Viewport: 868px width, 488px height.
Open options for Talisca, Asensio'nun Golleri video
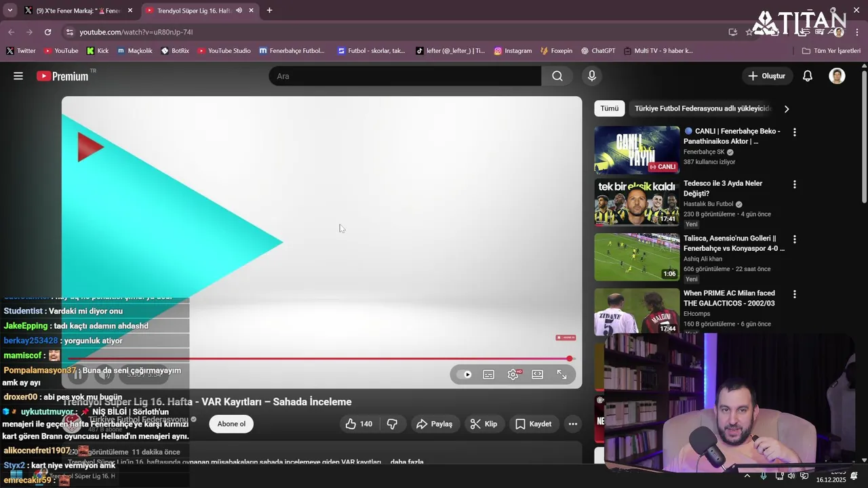(795, 239)
